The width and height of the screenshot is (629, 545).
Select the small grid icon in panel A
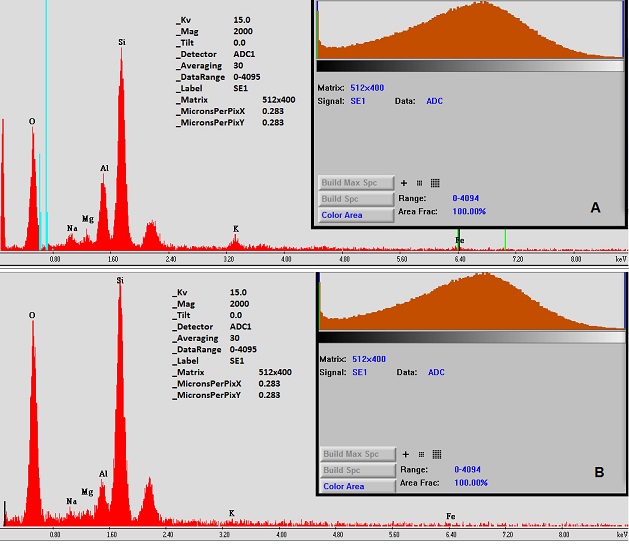click(419, 183)
